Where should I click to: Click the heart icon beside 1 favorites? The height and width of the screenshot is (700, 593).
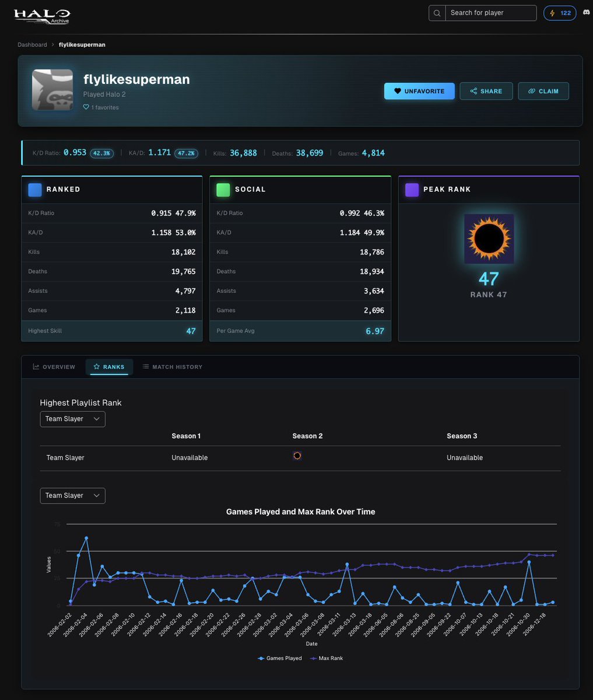(86, 107)
